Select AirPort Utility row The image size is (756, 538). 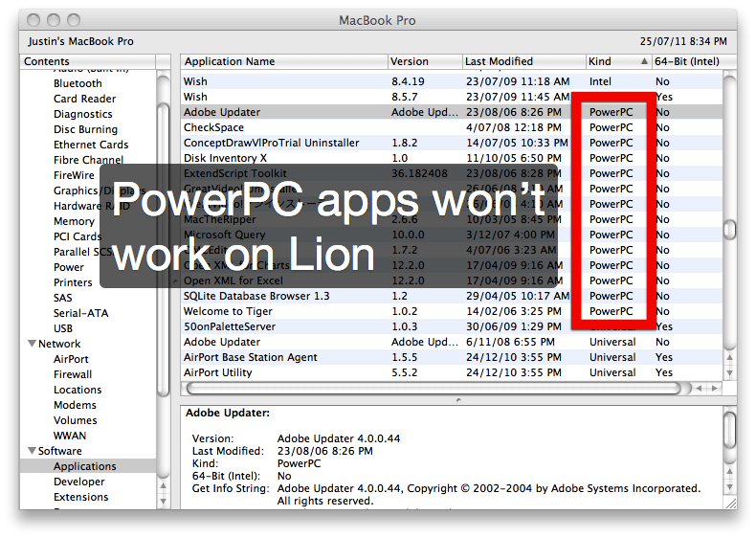[452, 372]
